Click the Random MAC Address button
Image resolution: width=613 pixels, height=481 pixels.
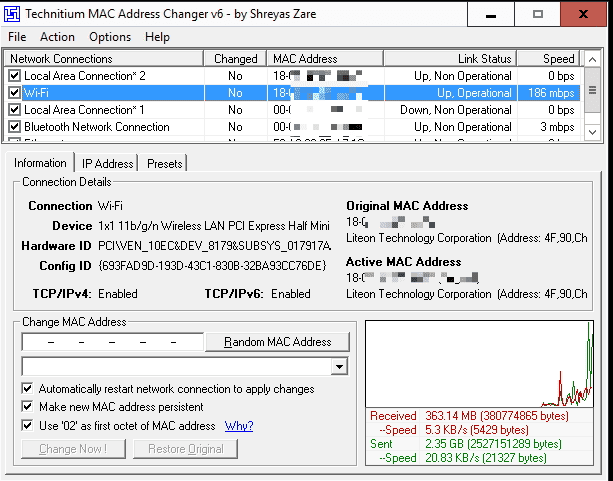point(277,342)
